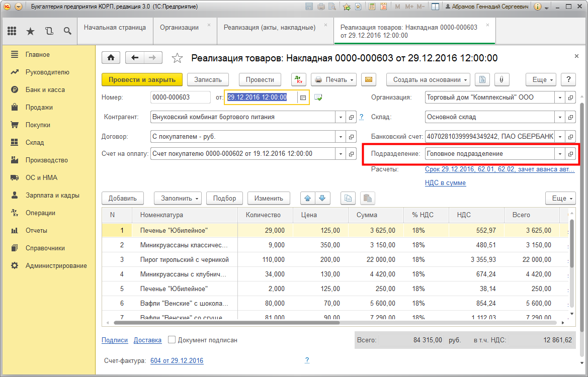Navigate back with the left arrow
588x377 pixels.
(x=135, y=58)
